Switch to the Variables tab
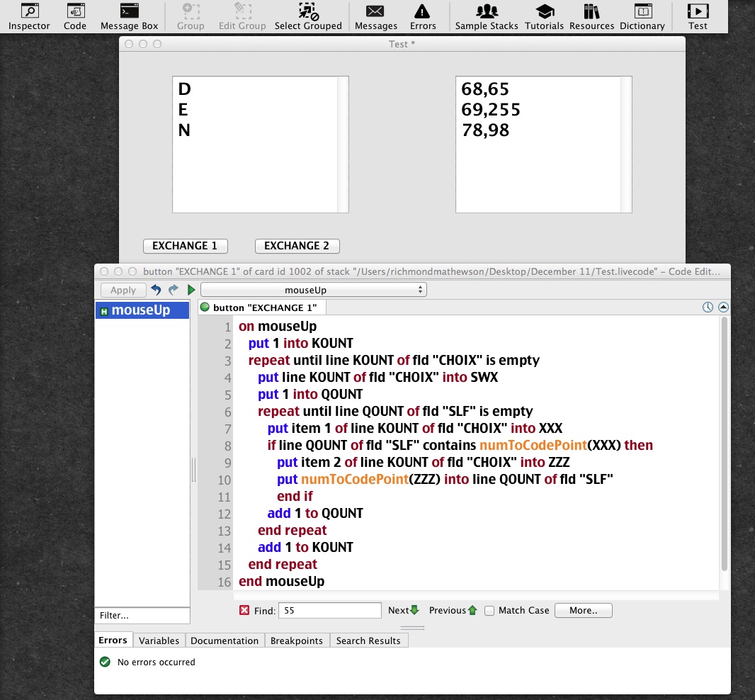 (159, 640)
